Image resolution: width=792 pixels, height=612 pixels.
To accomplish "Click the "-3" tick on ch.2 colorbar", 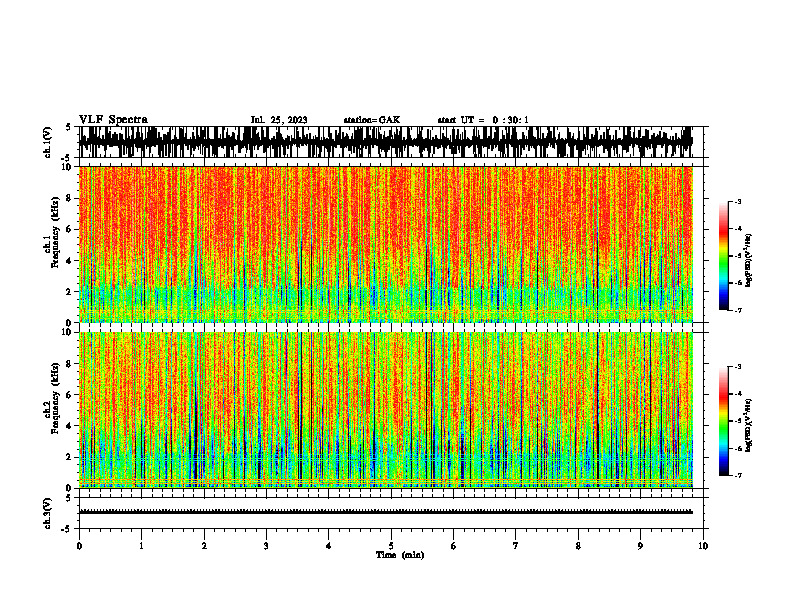I will pos(737,367).
